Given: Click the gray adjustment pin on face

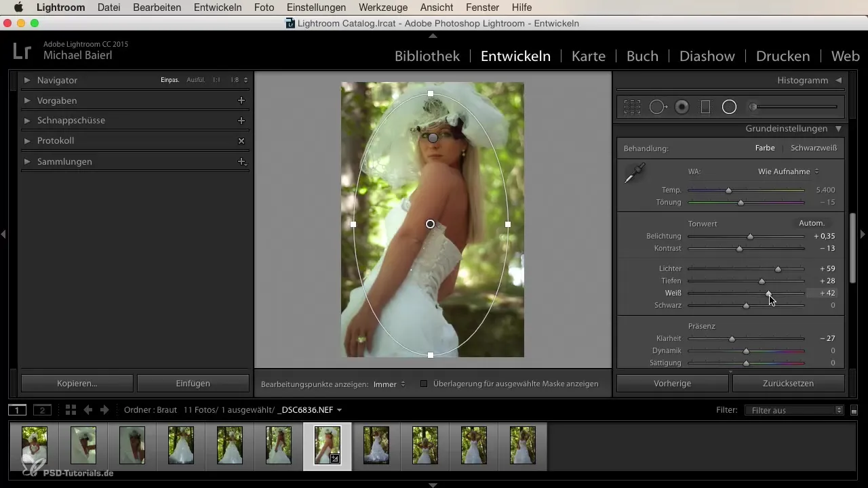Looking at the screenshot, I should [x=433, y=138].
